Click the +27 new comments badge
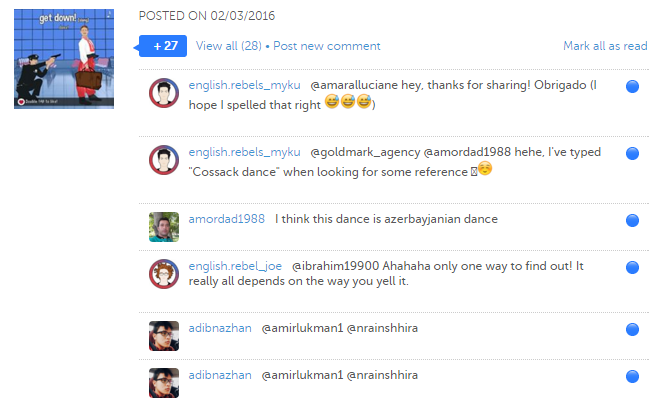 click(163, 46)
